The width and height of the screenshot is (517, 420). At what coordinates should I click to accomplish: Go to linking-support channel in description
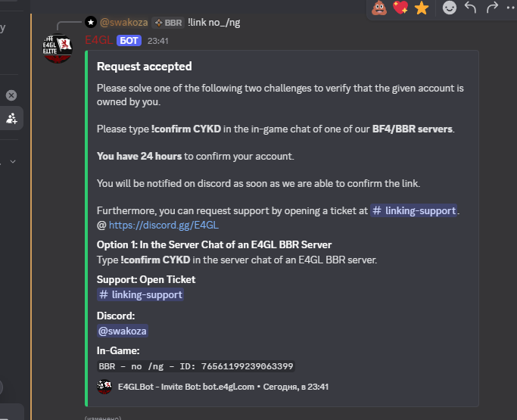[414, 210]
